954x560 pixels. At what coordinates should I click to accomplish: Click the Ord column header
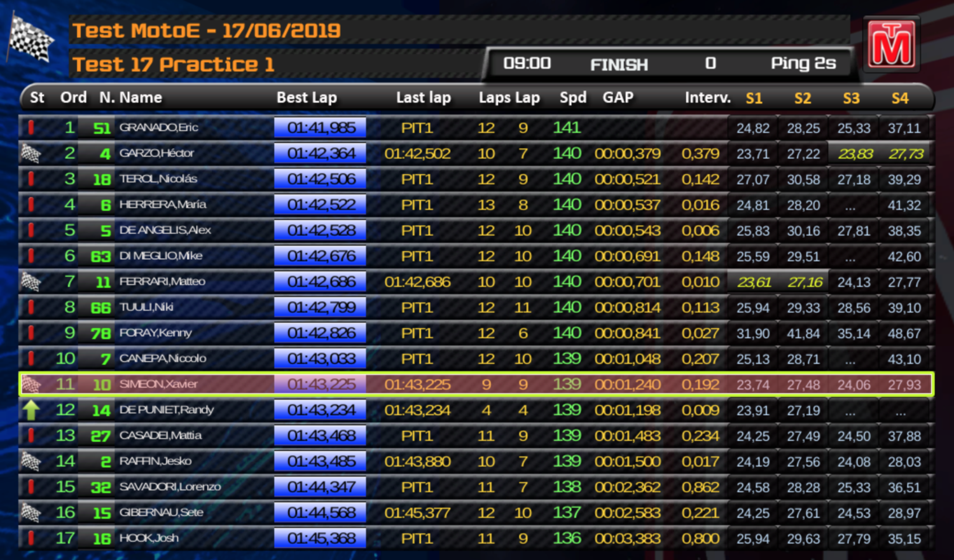coord(73,98)
